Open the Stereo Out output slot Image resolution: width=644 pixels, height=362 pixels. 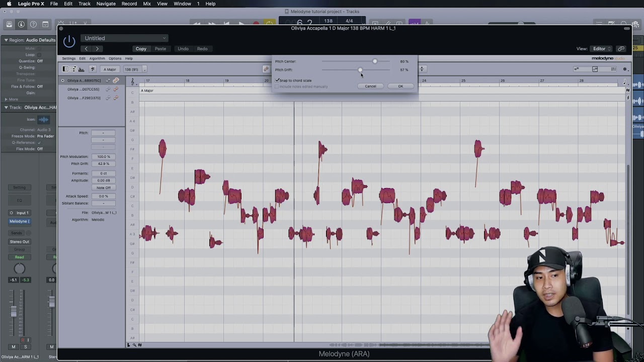[x=20, y=241]
